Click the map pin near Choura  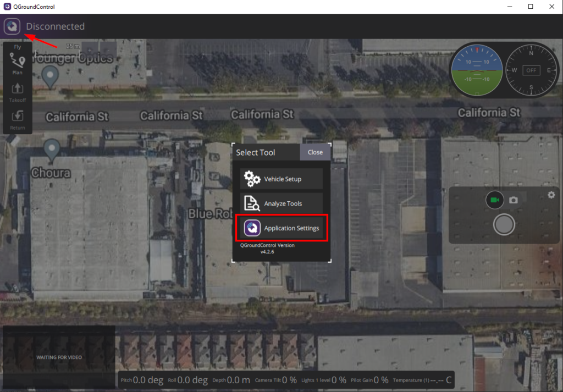[51, 148]
